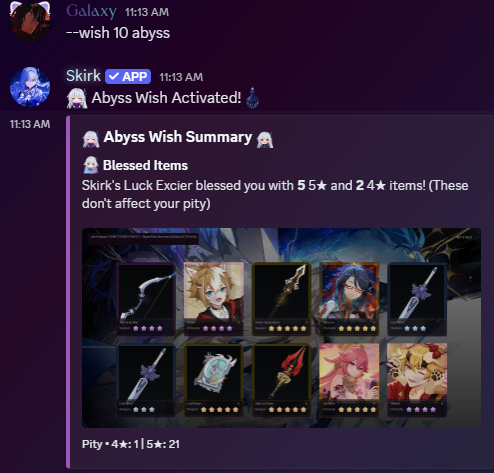Open the pink-haired five-star character card
Screen dimensions: 494x473
pos(349,380)
